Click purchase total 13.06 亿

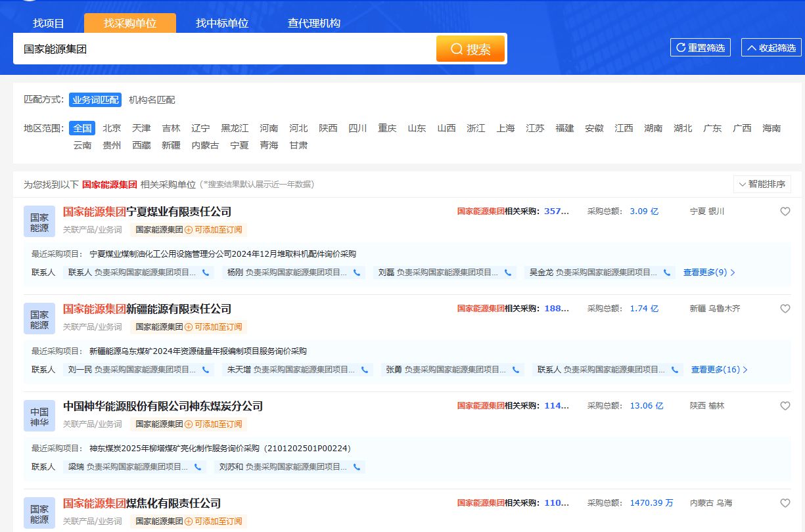(647, 406)
